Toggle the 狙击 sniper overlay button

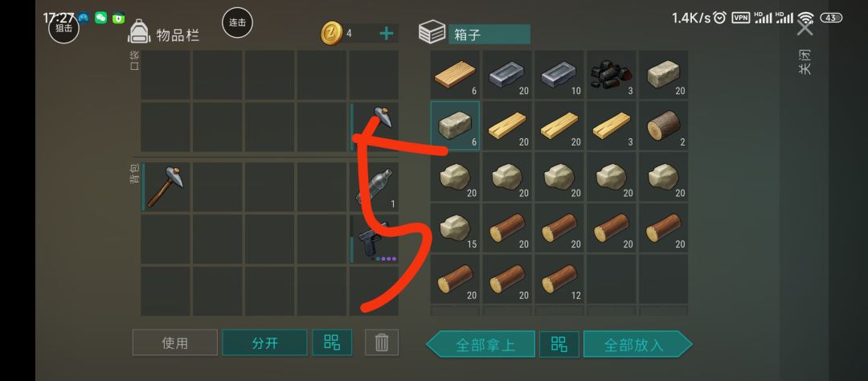click(x=63, y=27)
